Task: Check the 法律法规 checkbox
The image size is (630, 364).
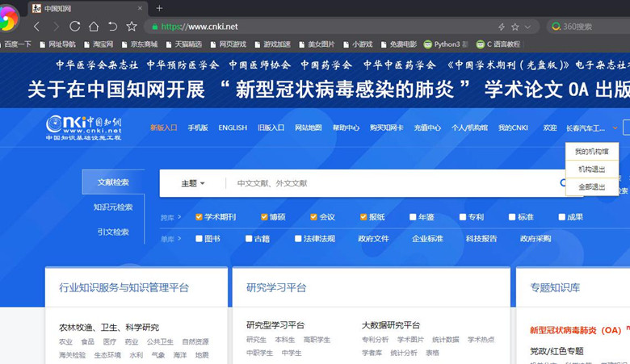Action: (x=298, y=238)
